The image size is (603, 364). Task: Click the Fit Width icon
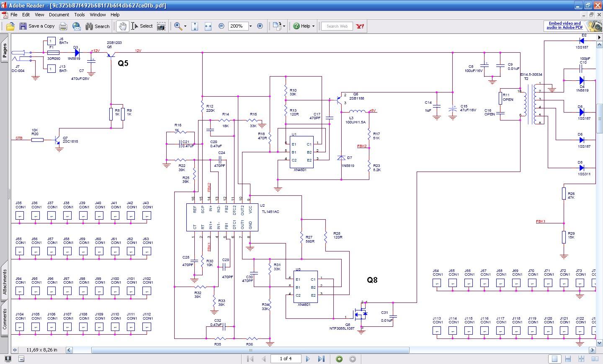(208, 26)
